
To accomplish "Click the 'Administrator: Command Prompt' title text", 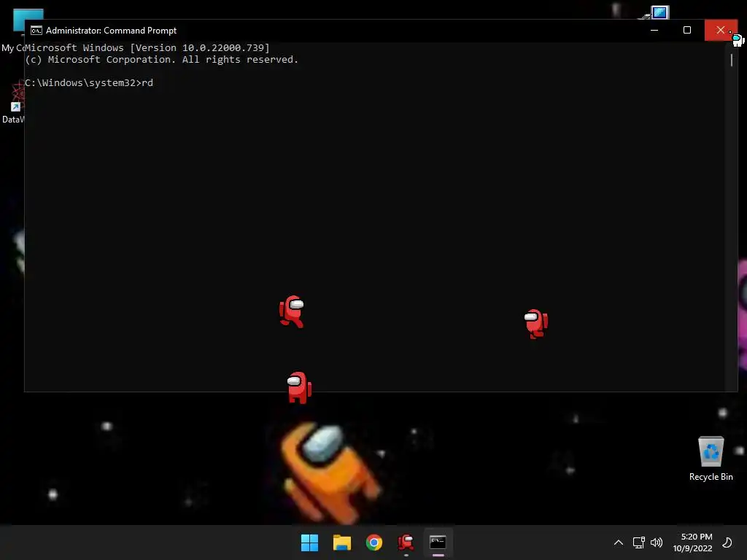I will 111,31.
